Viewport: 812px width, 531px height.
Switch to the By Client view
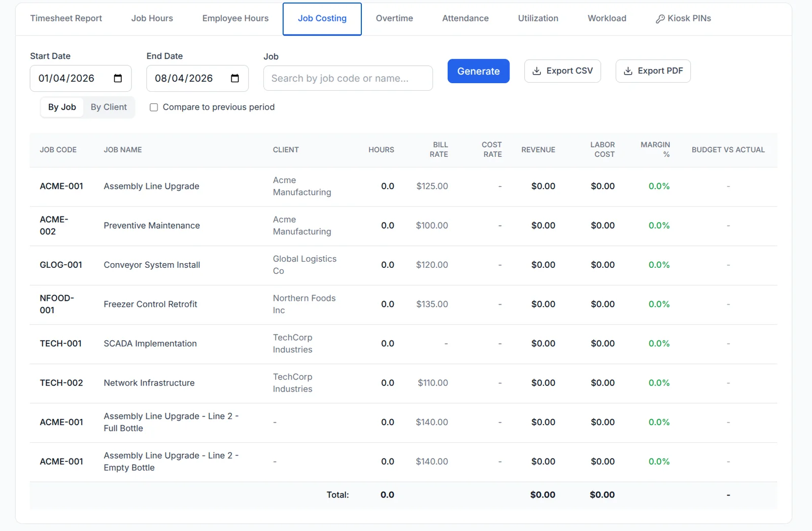[109, 107]
